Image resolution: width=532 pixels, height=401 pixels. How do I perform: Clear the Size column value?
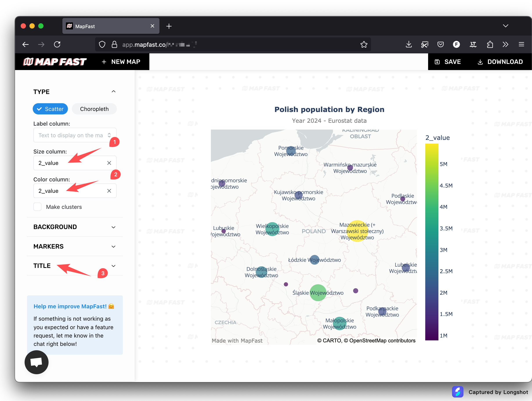(109, 163)
